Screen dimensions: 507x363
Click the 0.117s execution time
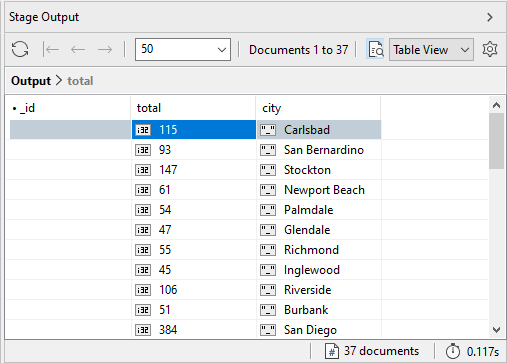(x=483, y=352)
